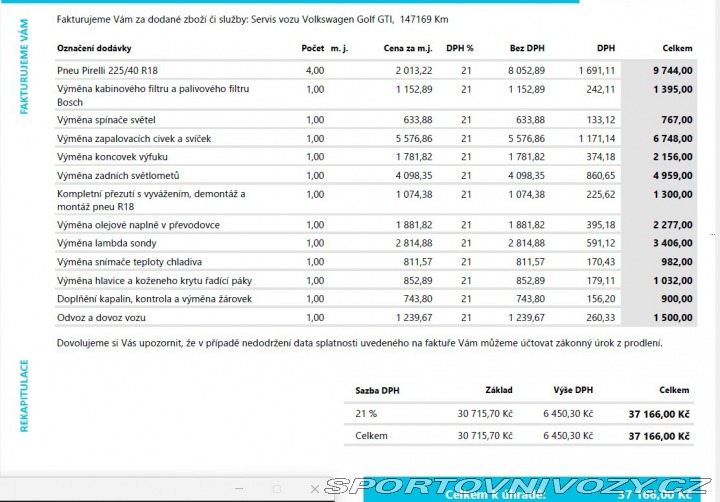Screen dimensions: 720x502
Task: Click total 2 277,00 for gearbox oil
Action: [x=673, y=225]
